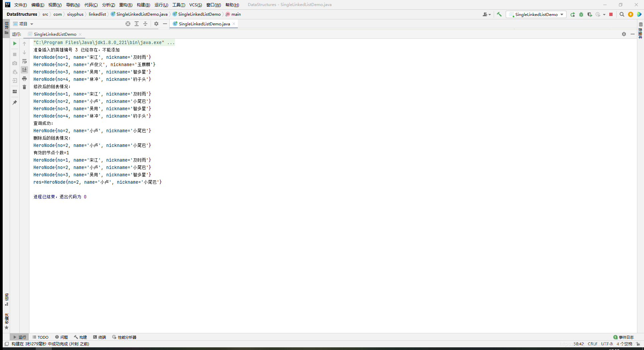Image resolution: width=644 pixels, height=350 pixels.
Task: Click the restore layout icon in run panel
Action: [x=15, y=92]
